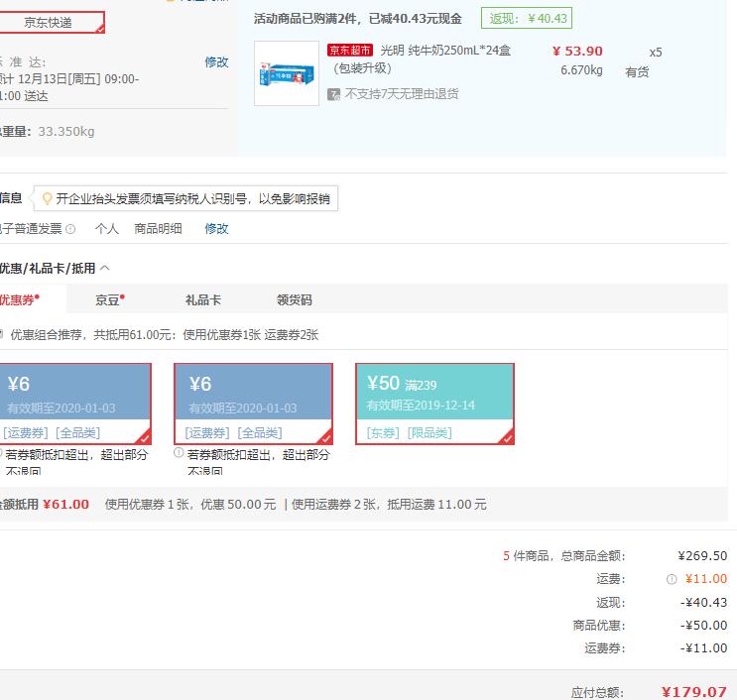Click the product price ¥ 53.90
Image resolution: width=737 pixels, height=700 pixels.
[577, 51]
